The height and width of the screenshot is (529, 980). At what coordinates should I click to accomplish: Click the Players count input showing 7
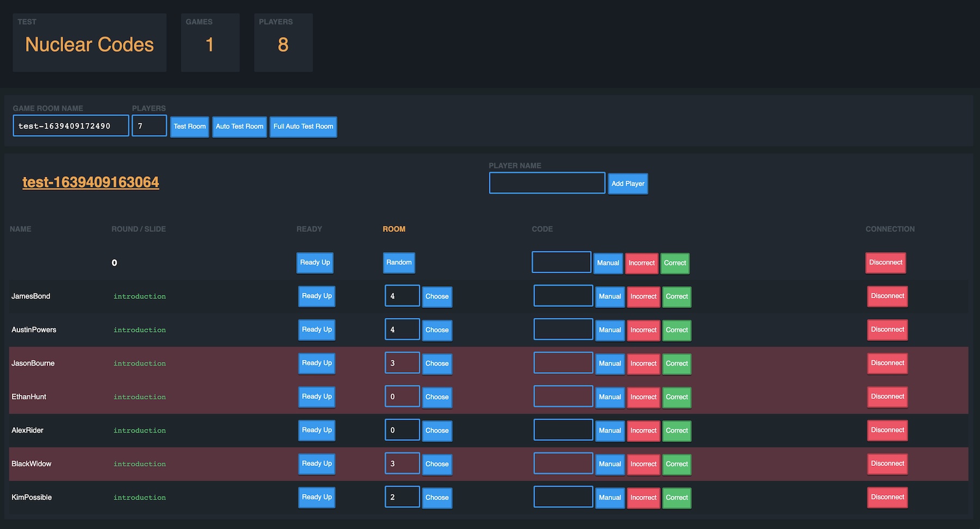(149, 125)
